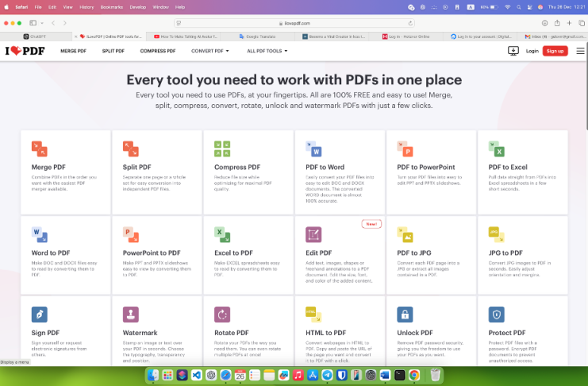
Task: Open the Develop menu
Action: coord(137,7)
